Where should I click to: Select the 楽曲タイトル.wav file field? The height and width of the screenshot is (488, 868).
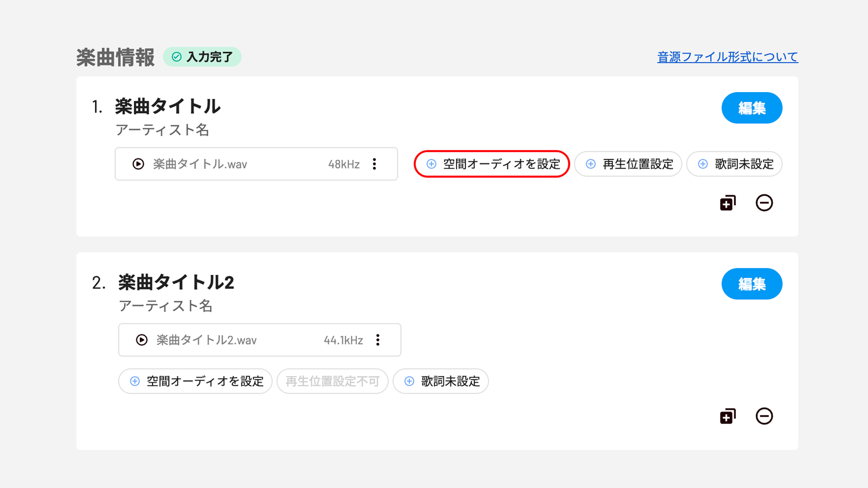click(x=256, y=164)
